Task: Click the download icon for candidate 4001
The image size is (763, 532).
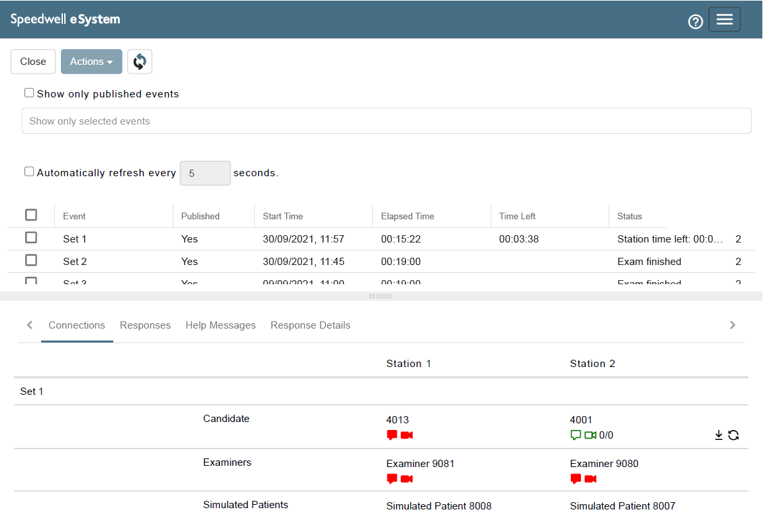Action: [x=719, y=435]
